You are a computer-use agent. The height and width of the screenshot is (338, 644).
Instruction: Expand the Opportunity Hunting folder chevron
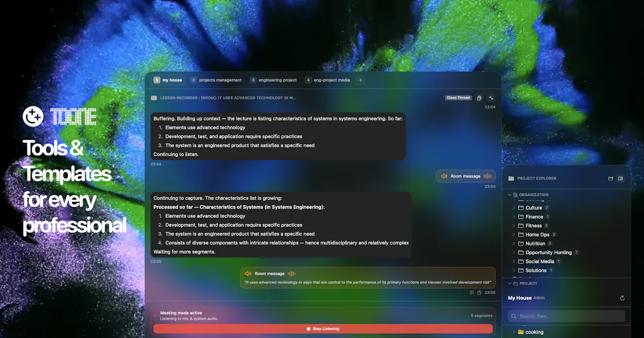514,252
